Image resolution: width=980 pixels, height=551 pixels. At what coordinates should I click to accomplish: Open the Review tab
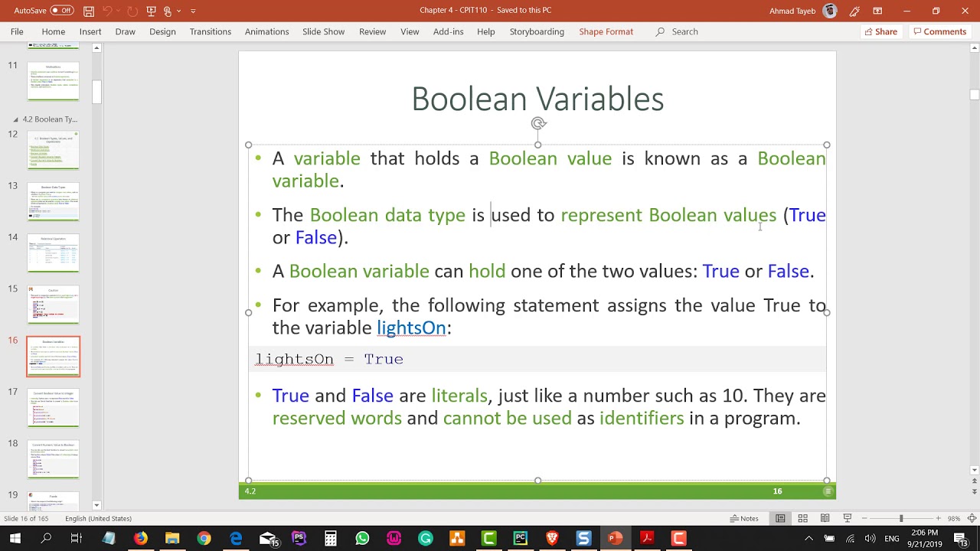pyautogui.click(x=373, y=31)
